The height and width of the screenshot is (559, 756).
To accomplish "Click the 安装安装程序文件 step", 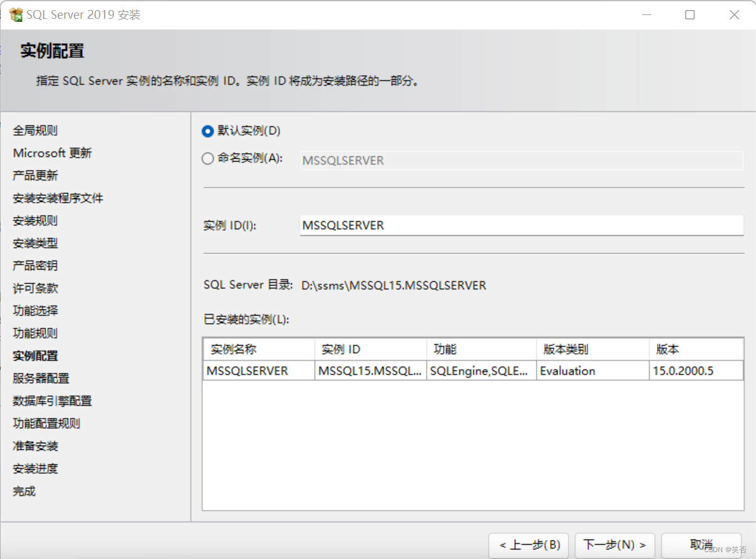I will click(x=58, y=198).
